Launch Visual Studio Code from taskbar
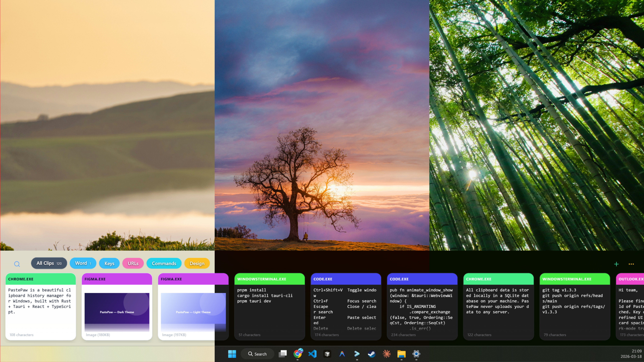The image size is (644, 362). [312, 354]
